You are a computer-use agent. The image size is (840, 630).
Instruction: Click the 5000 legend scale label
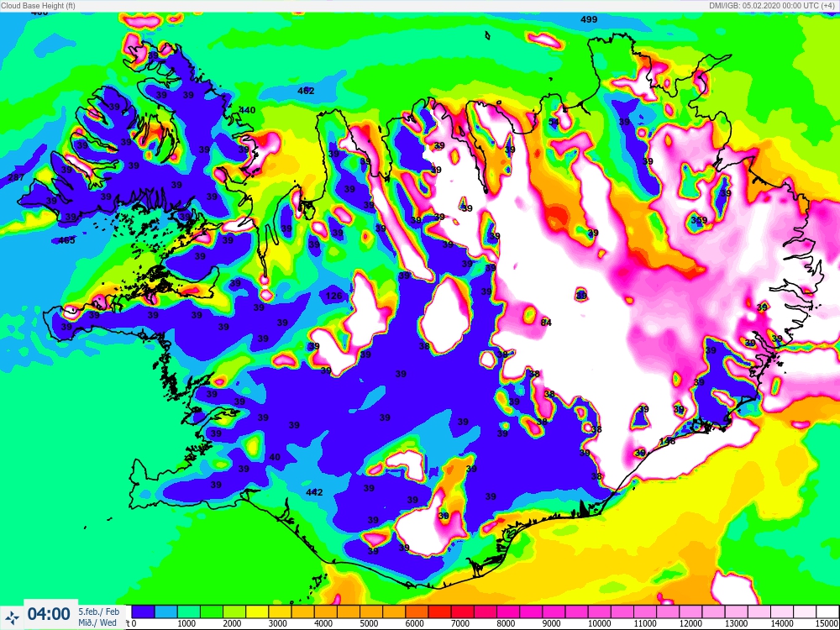tap(368, 623)
